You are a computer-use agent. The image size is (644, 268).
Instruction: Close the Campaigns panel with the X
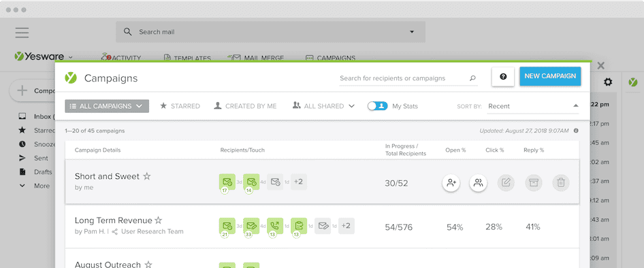click(x=601, y=66)
